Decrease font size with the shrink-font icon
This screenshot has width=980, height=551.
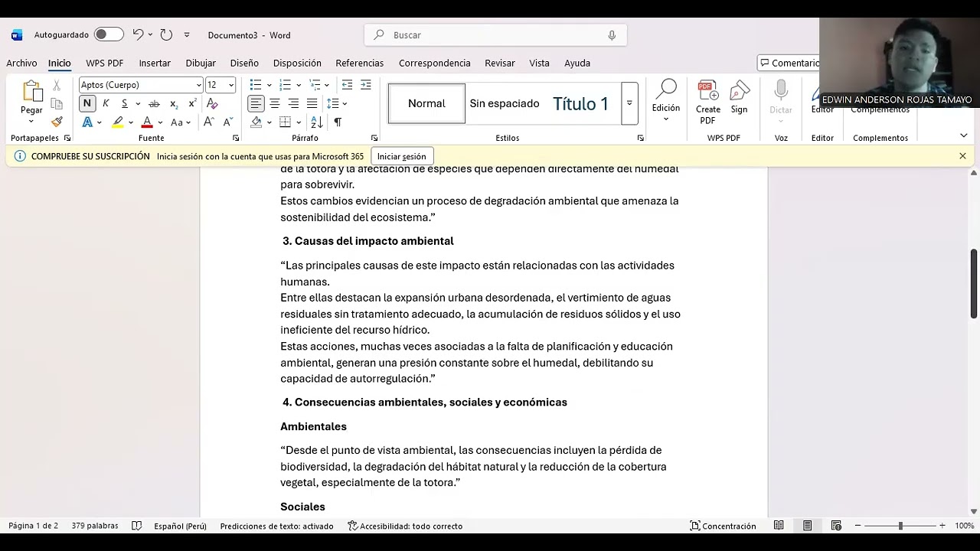227,122
